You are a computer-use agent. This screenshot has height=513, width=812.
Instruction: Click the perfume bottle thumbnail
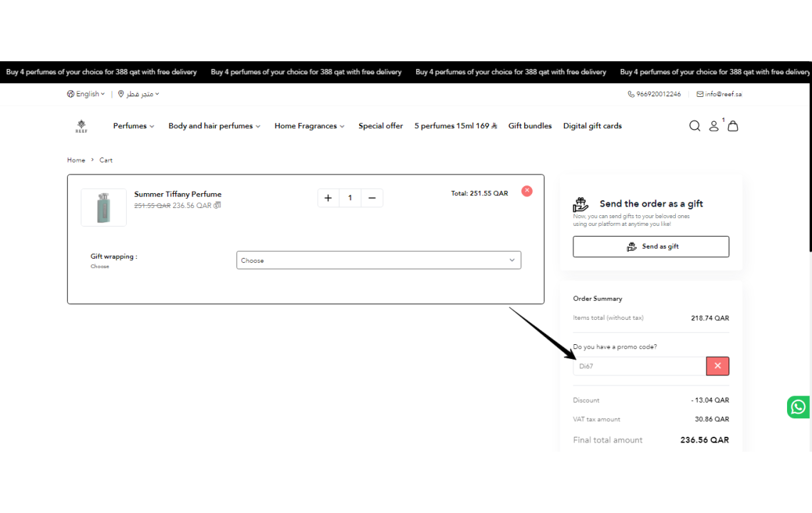[x=103, y=207]
